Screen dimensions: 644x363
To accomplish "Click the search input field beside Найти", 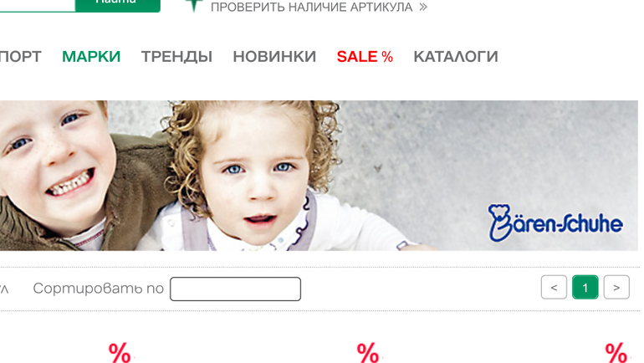I will point(38,6).
